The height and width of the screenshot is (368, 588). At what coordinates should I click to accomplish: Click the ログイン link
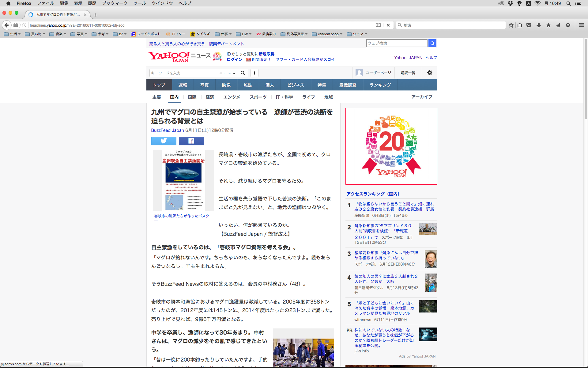tap(234, 59)
